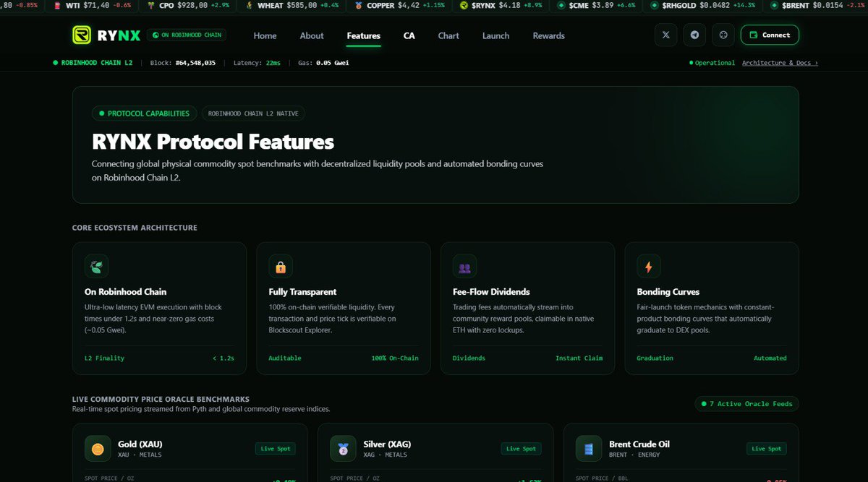The image size is (868, 482).
Task: Open the Telegram social icon
Action: tap(694, 35)
